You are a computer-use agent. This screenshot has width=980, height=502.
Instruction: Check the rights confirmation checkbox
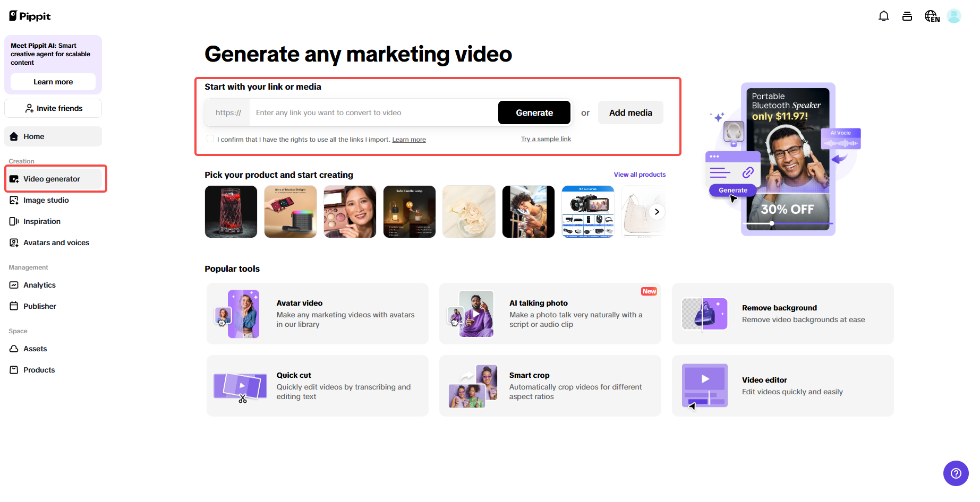(210, 139)
